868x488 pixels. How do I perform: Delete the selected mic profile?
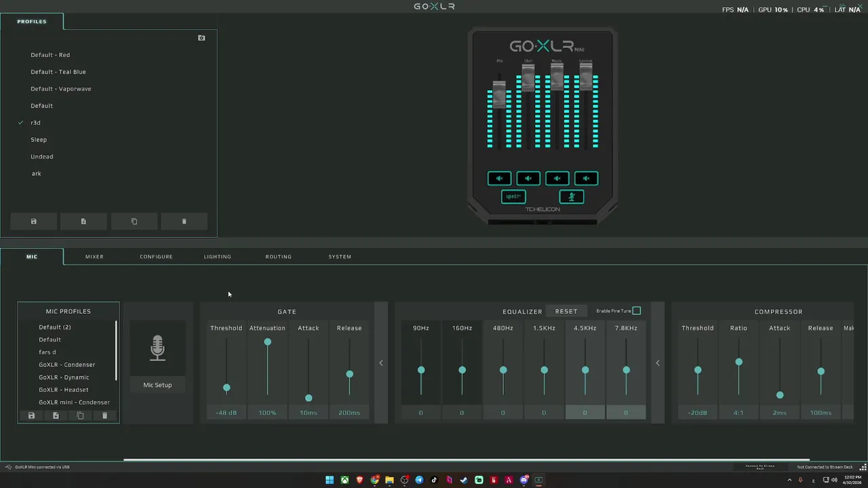pyautogui.click(x=104, y=415)
